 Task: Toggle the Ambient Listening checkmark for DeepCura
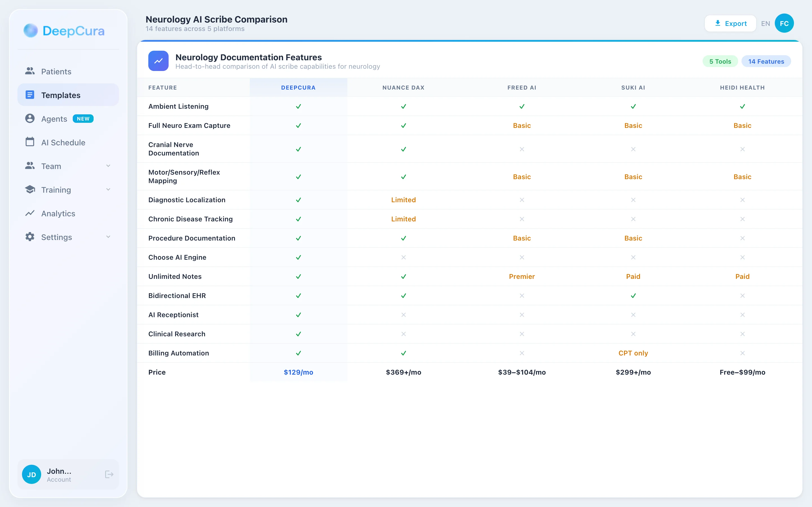click(298, 106)
